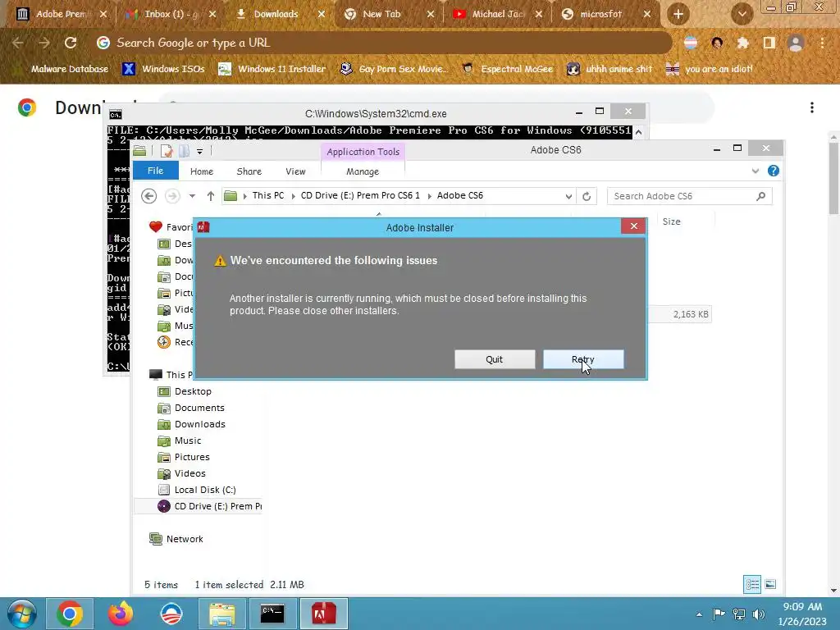
Task: Click the Size column header
Action: 671,221
